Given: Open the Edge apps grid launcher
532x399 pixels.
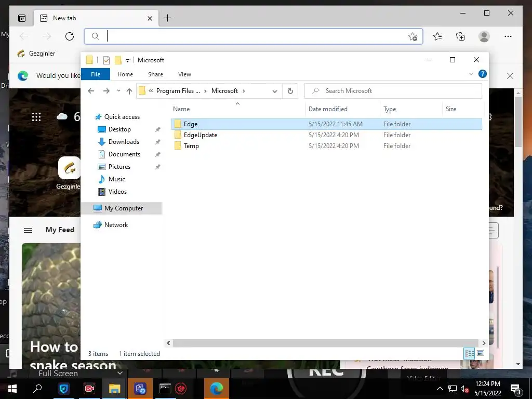Looking at the screenshot, I should click(36, 117).
